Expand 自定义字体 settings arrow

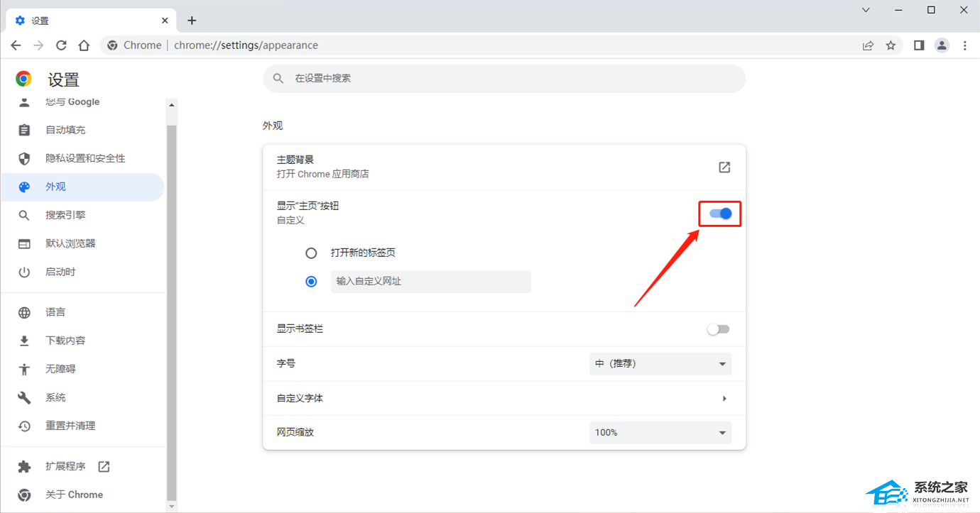pyautogui.click(x=724, y=399)
